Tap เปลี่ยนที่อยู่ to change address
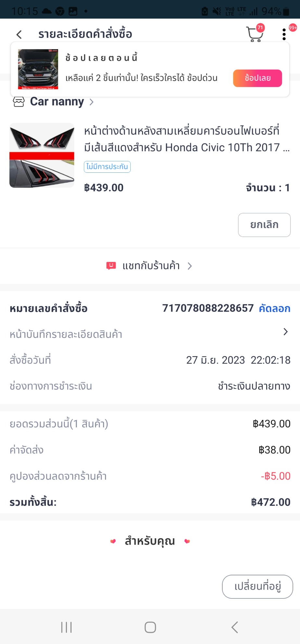Image resolution: width=300 pixels, height=644 pixels. point(257,586)
